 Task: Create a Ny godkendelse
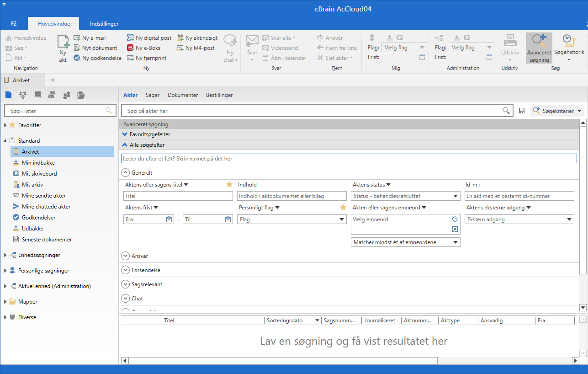pyautogui.click(x=97, y=58)
